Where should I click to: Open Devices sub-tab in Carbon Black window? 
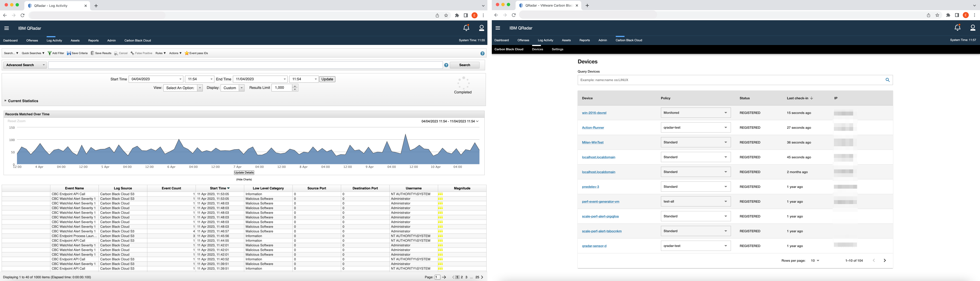coord(537,50)
